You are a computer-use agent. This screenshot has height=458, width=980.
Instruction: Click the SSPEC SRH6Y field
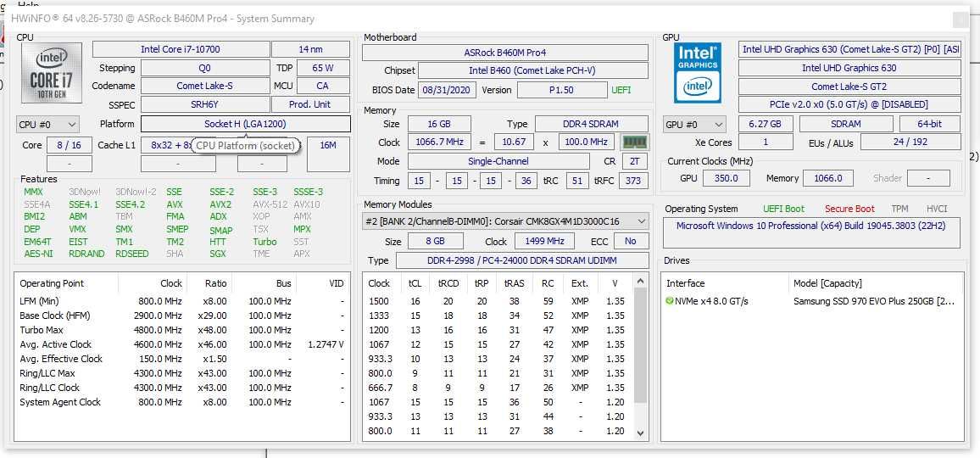click(206, 104)
